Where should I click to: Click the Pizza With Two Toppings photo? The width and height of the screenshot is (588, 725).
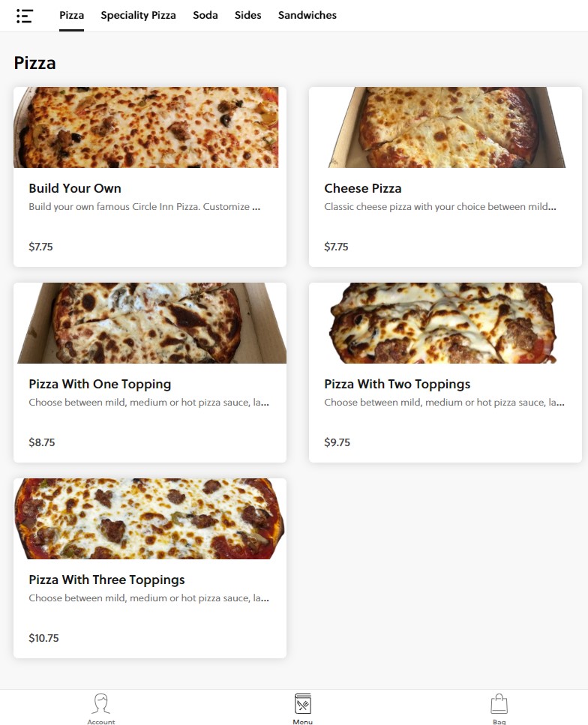point(445,323)
